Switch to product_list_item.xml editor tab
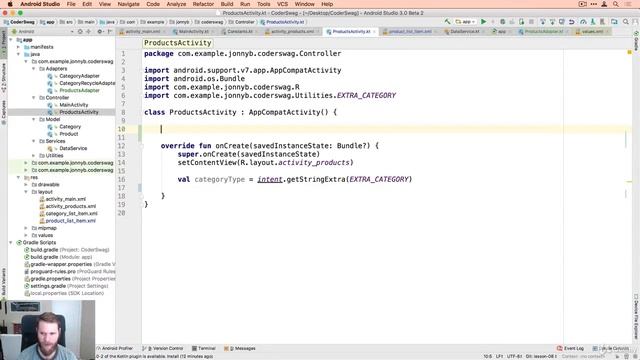The height and width of the screenshot is (360, 640). coord(410,31)
